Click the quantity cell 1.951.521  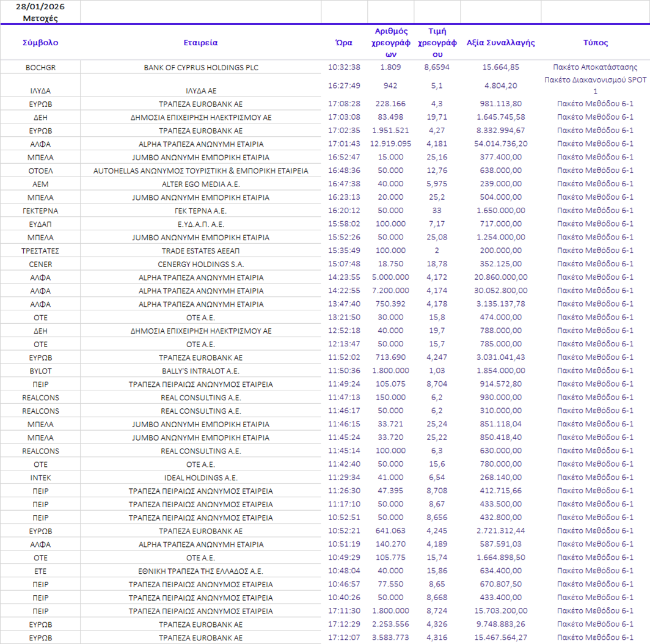click(x=390, y=130)
